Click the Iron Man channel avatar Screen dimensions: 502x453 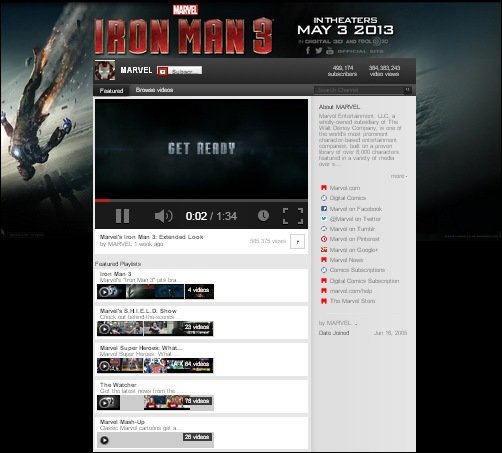tap(105, 70)
